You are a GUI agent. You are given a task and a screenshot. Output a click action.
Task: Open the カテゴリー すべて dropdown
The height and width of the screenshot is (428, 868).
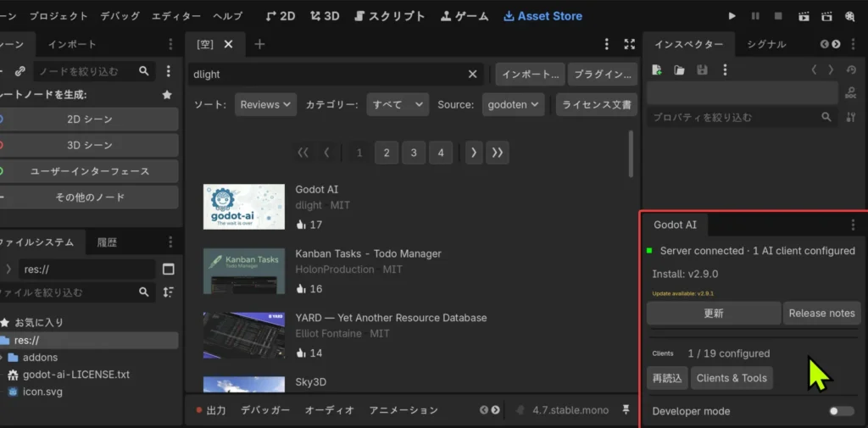pyautogui.click(x=398, y=104)
